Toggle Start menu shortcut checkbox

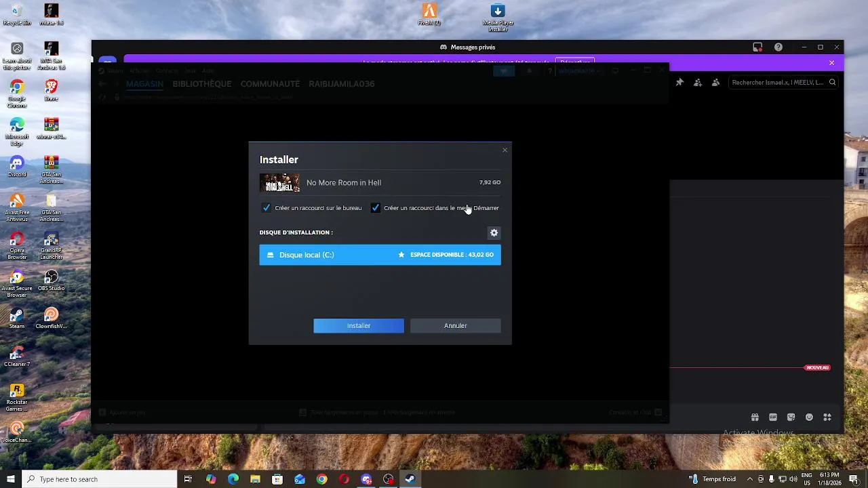click(x=375, y=208)
